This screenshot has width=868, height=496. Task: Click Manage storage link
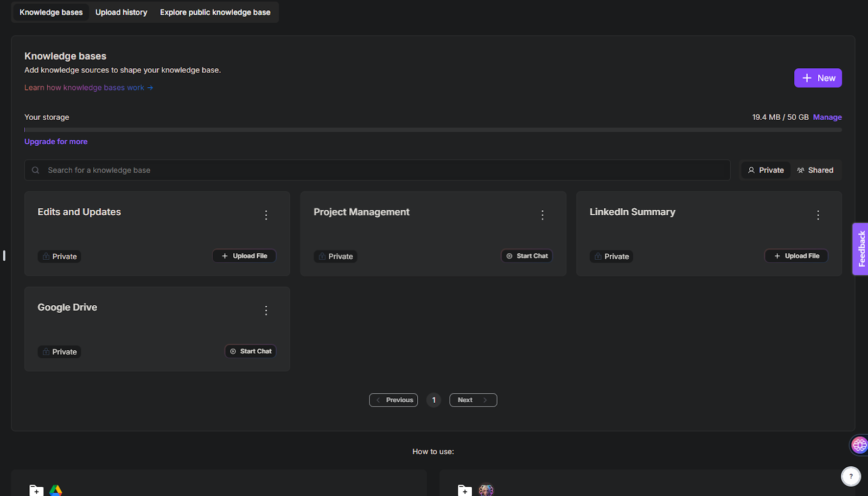tap(827, 117)
